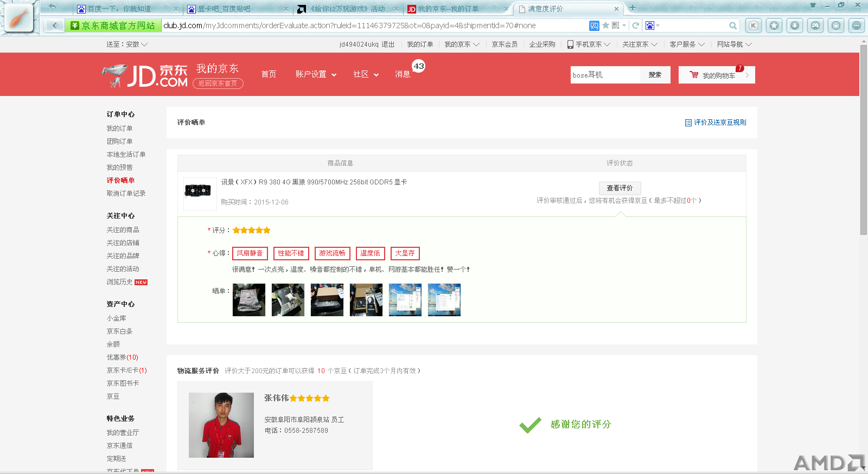Screen dimensions: 868x474
Task: Click courier 张伟伟 rating stars
Action: (x=310, y=398)
